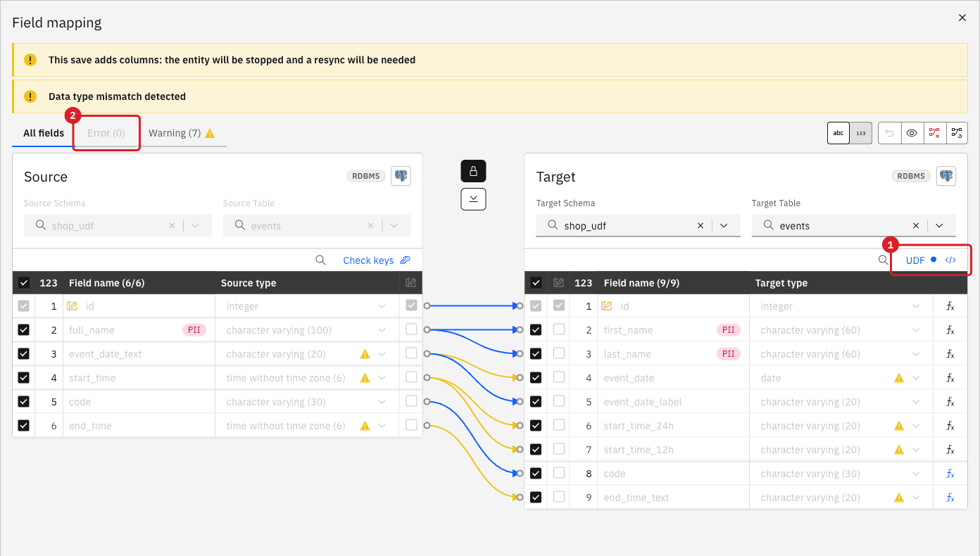Click the Check keys link
The width and height of the screenshot is (980, 556).
(376, 260)
